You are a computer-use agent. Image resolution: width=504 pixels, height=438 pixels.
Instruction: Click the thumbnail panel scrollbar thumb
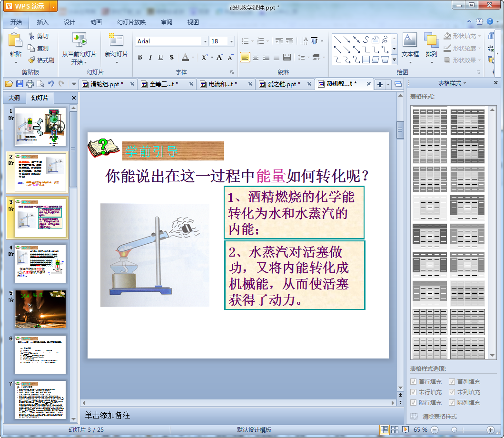pos(73,149)
